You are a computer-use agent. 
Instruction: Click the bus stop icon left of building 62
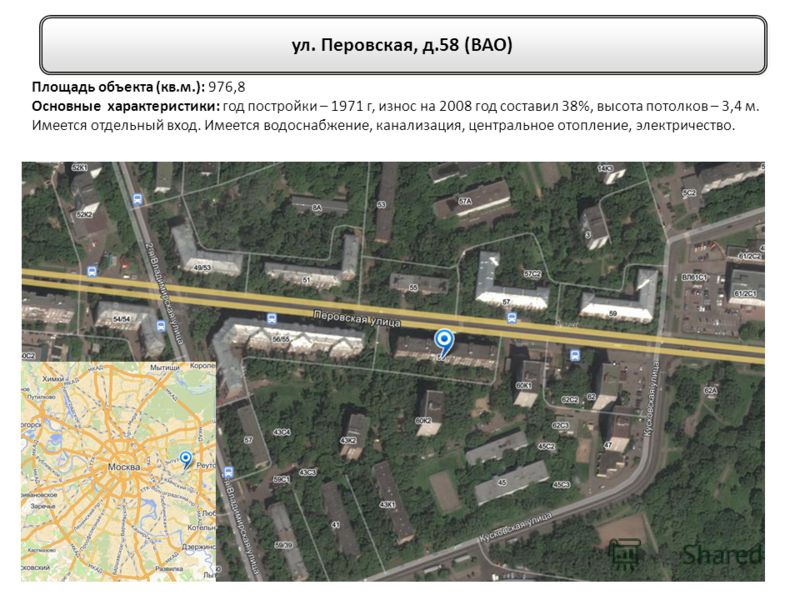tap(575, 355)
